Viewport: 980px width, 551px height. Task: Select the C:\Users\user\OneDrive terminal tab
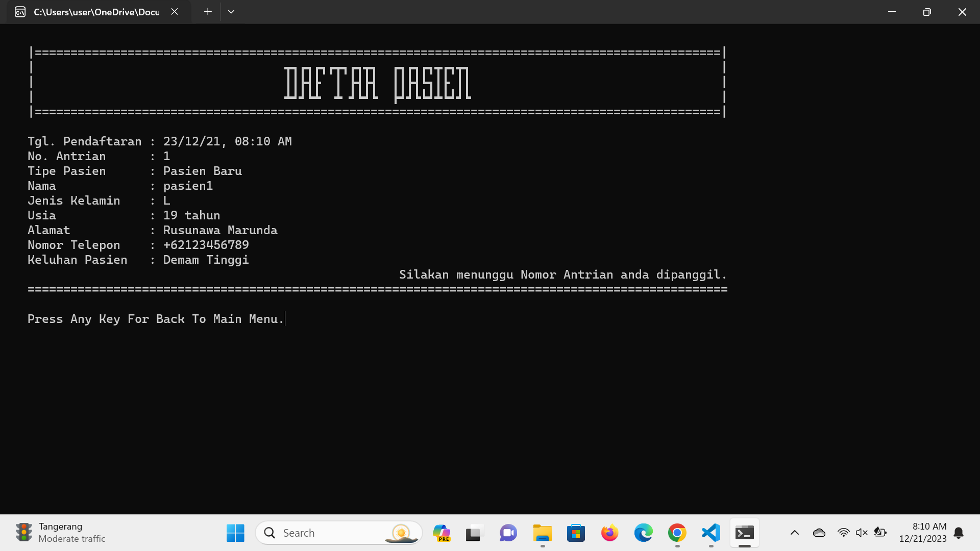[96, 12]
